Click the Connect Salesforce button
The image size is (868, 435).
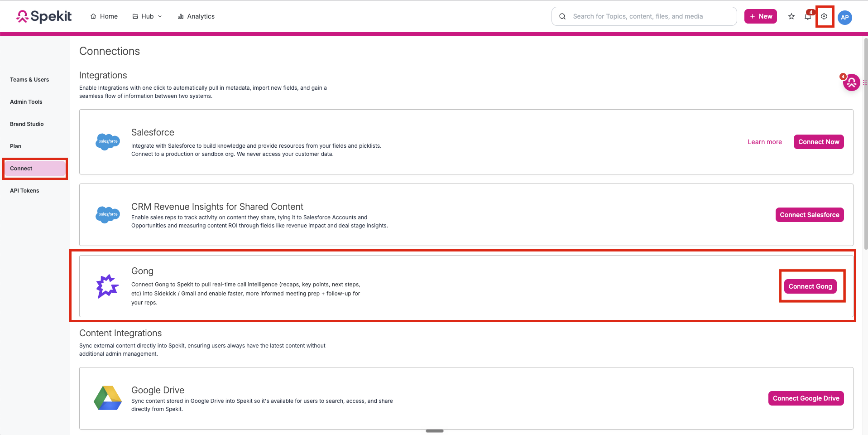coord(810,215)
